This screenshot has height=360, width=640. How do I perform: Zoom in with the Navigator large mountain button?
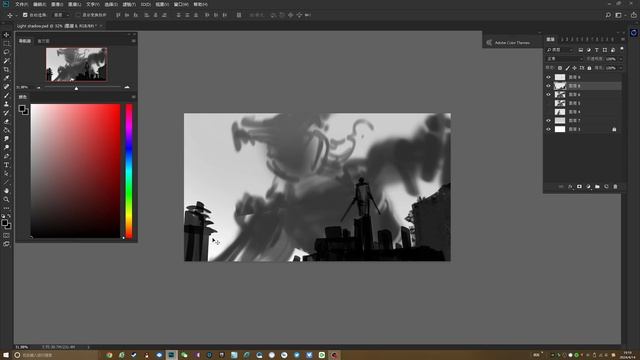click(127, 87)
